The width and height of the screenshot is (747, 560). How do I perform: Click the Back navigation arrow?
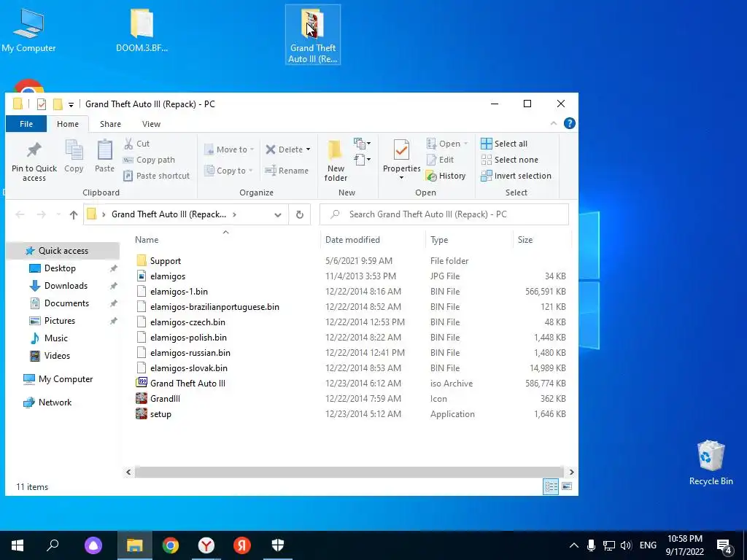[20, 215]
